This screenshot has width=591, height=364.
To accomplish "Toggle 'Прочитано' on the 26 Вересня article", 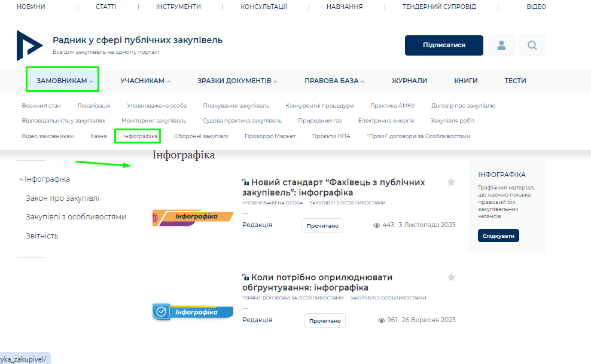I will point(325,320).
